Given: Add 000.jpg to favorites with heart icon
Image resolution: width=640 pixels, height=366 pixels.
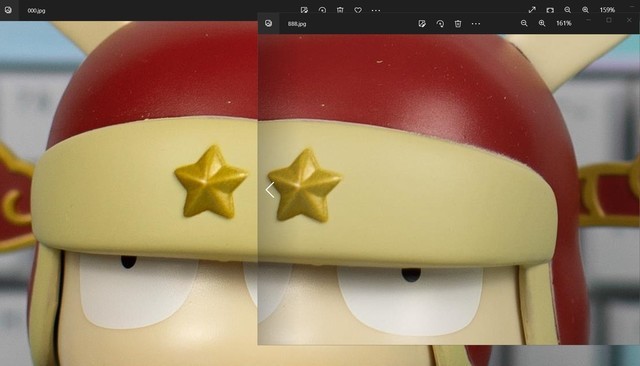Looking at the screenshot, I should [x=358, y=10].
